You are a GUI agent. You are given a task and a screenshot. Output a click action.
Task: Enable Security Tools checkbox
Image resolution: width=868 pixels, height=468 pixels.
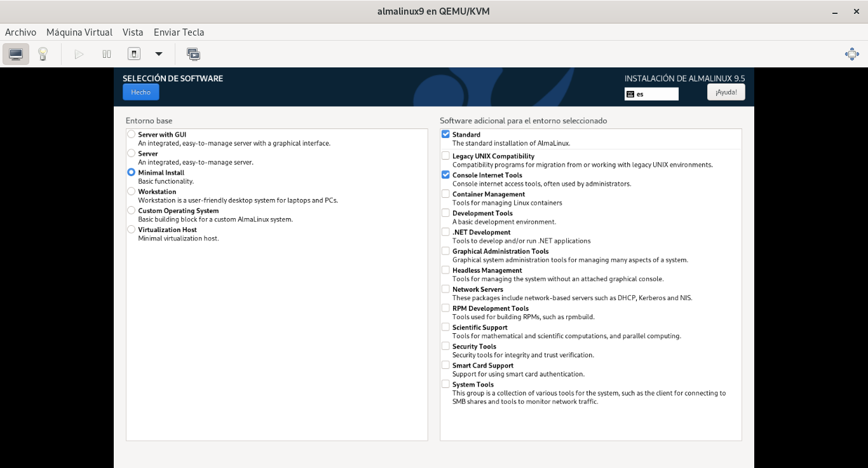click(445, 347)
